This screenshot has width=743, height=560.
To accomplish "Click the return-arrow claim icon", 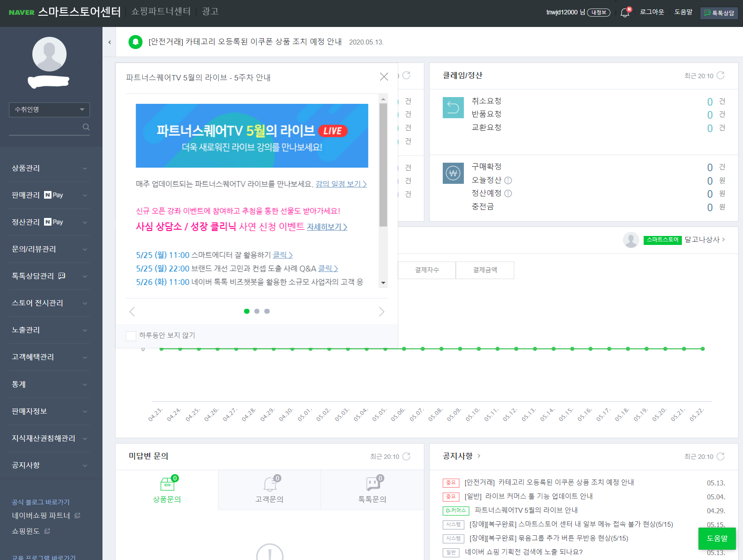I will point(453,108).
